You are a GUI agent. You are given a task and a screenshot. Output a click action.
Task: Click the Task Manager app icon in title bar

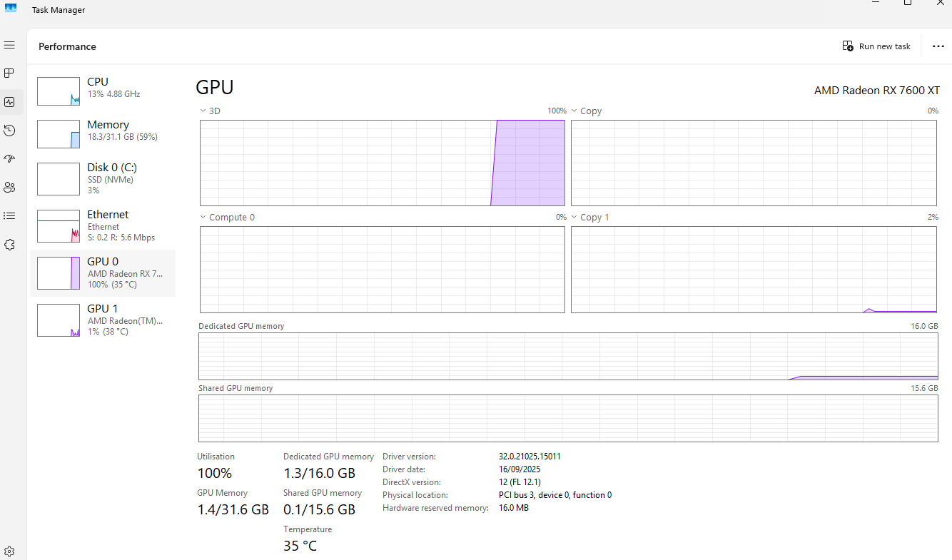pos(11,8)
